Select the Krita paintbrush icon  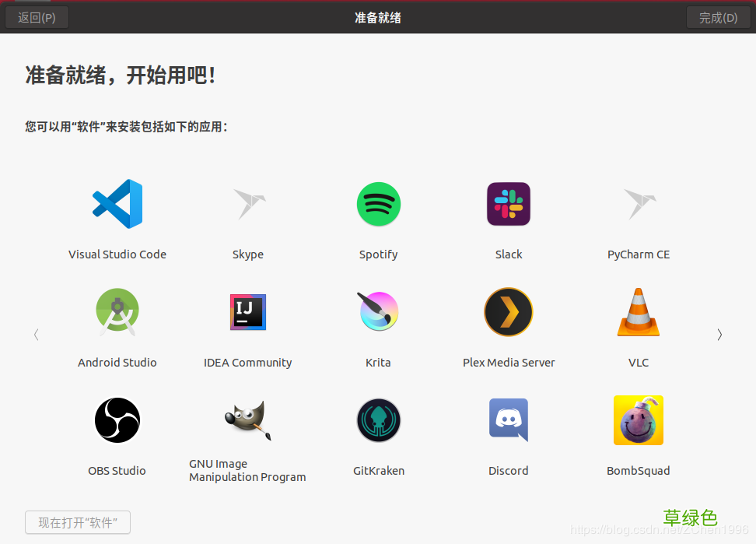tap(378, 312)
